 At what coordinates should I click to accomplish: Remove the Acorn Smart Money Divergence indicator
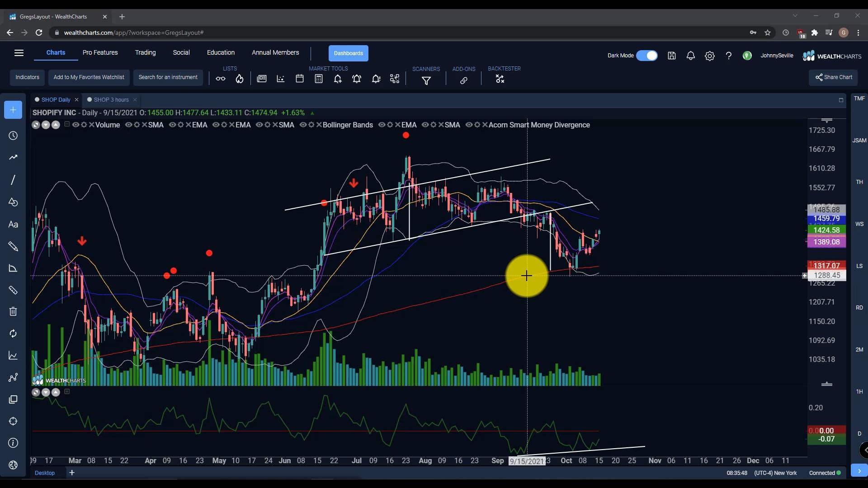tap(485, 125)
